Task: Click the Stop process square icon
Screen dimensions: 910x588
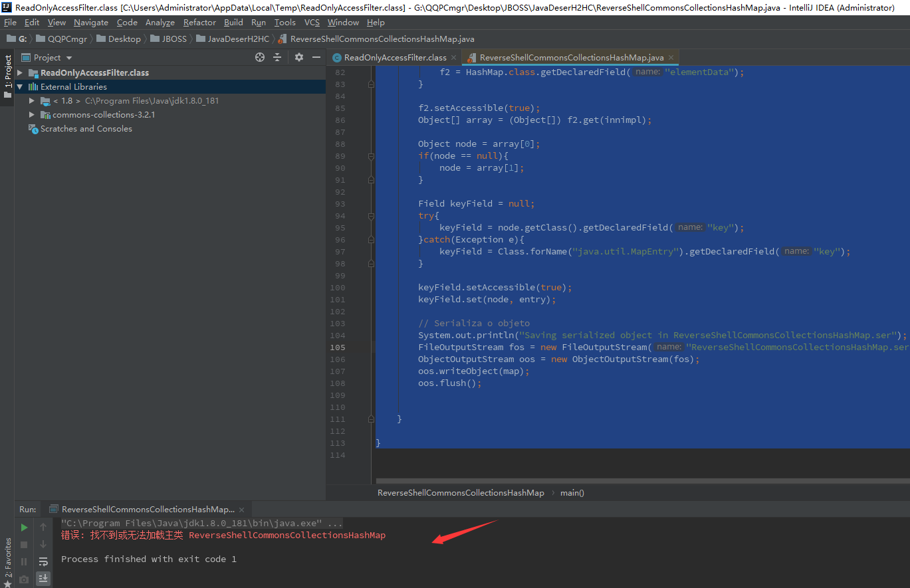Action: (x=24, y=545)
